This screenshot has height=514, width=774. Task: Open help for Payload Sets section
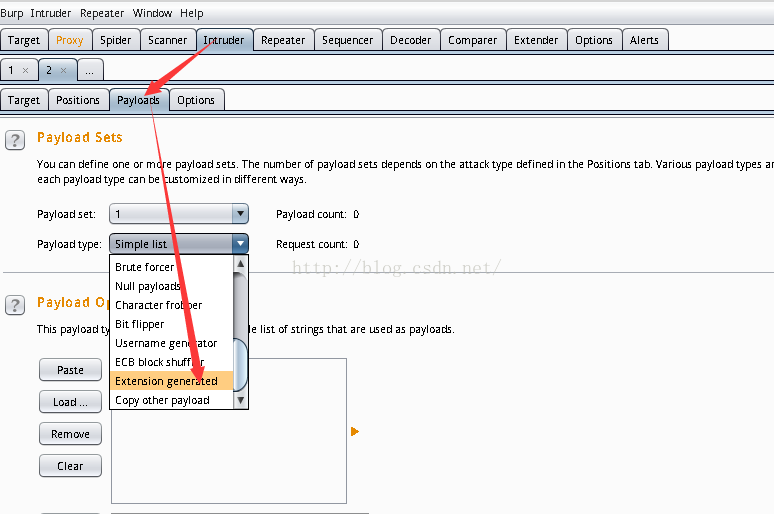[15, 140]
